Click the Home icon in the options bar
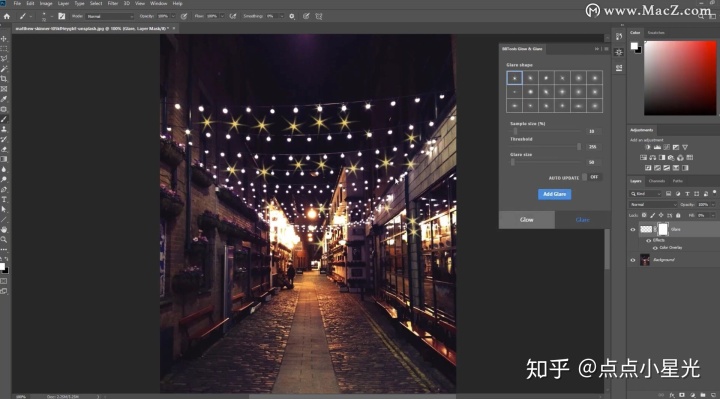The width and height of the screenshot is (720, 399). point(6,16)
